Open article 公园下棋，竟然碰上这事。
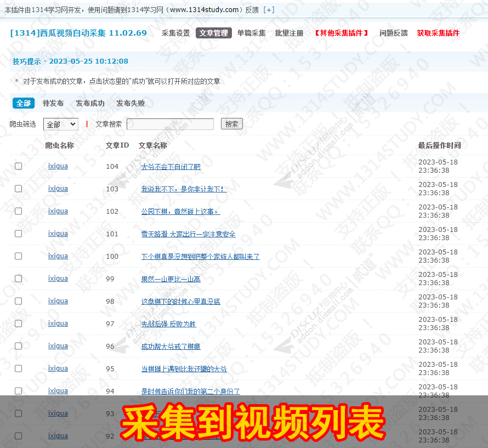This screenshot has height=448, width=488. [180, 212]
